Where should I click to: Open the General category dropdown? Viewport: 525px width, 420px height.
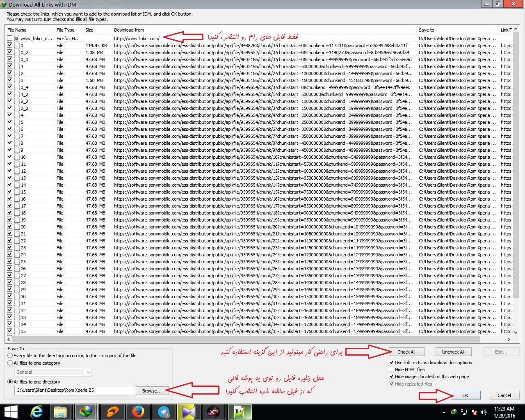click(53, 372)
